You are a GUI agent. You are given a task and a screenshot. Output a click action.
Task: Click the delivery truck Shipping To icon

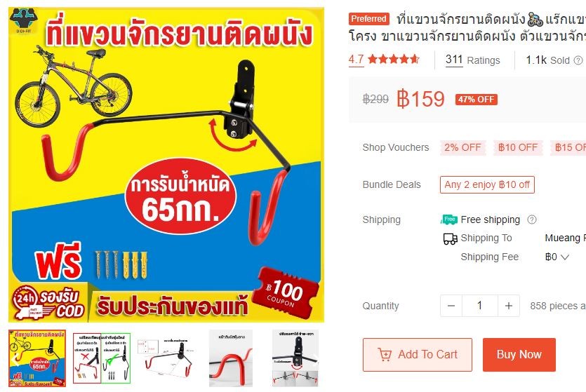tap(450, 238)
